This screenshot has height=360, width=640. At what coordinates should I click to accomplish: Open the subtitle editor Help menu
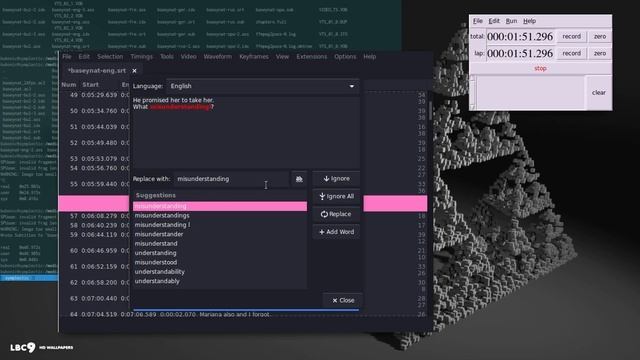(370, 57)
